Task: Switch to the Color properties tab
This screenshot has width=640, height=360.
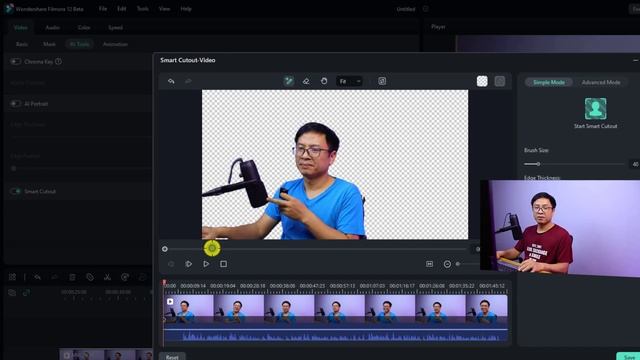Action: 84,27
